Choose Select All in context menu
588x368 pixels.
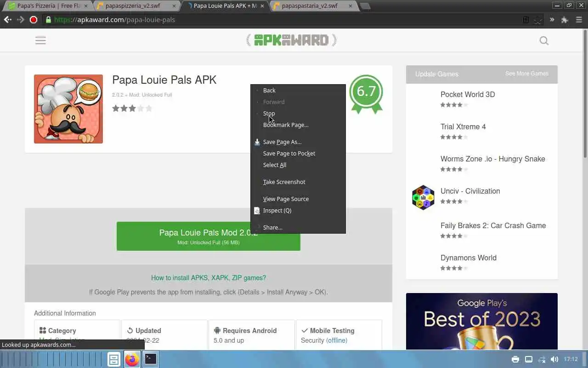point(298,165)
